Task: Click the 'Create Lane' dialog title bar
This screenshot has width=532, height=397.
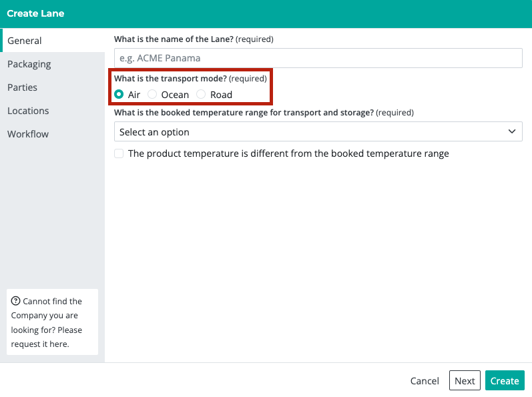Action: click(x=266, y=13)
